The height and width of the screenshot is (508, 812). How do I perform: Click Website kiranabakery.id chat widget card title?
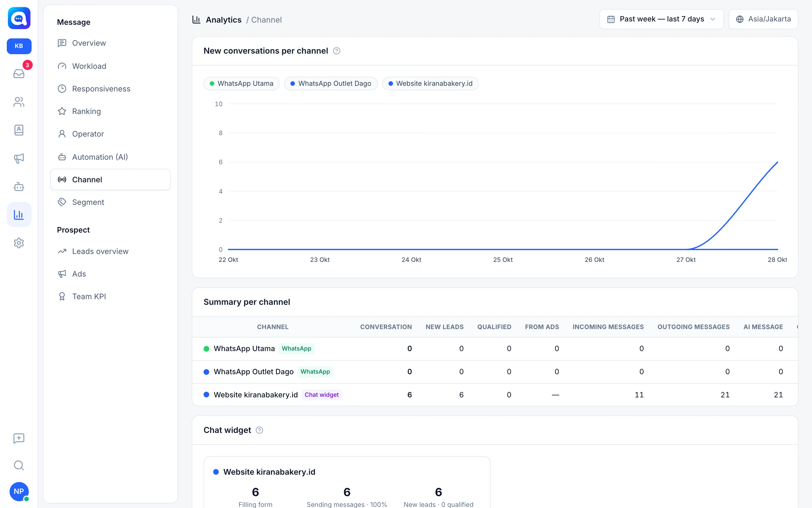(x=269, y=472)
